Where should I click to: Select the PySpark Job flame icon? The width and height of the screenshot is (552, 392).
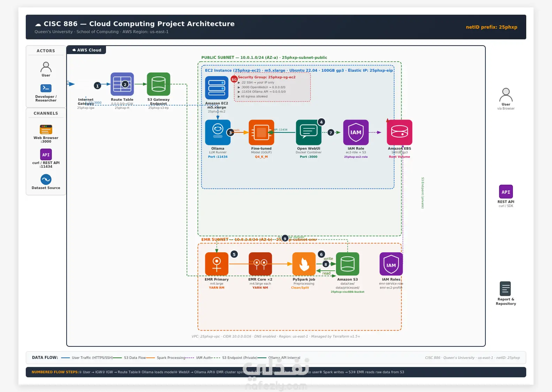coord(304,264)
